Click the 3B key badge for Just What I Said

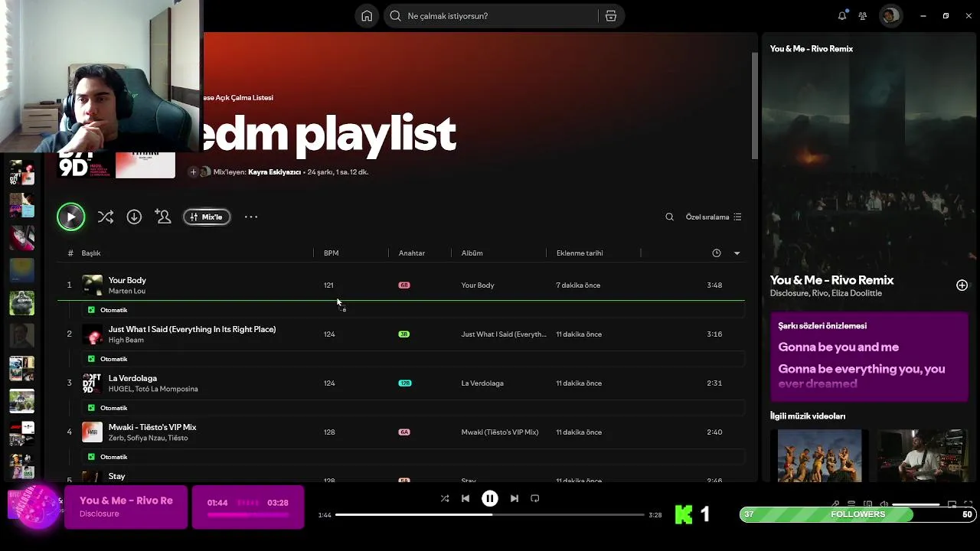click(x=404, y=334)
